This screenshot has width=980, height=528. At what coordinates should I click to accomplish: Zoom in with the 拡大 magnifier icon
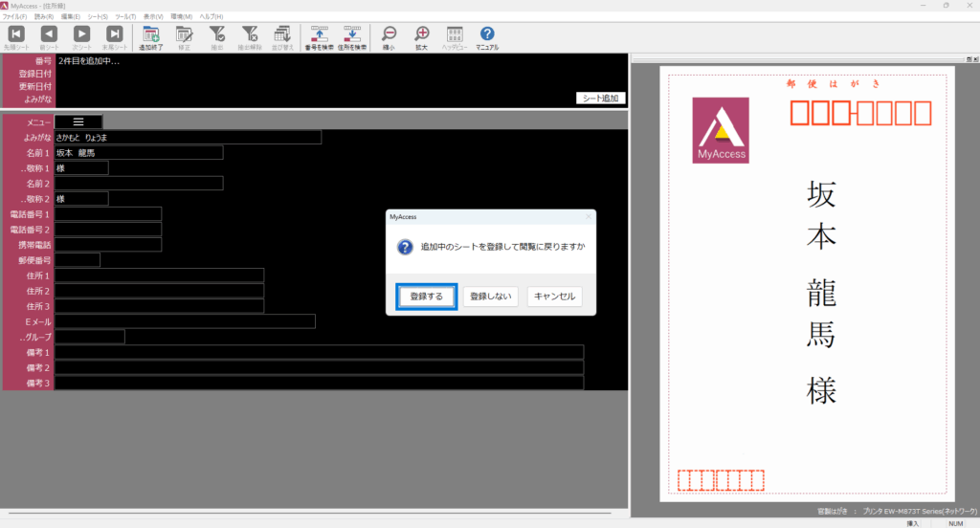421,35
